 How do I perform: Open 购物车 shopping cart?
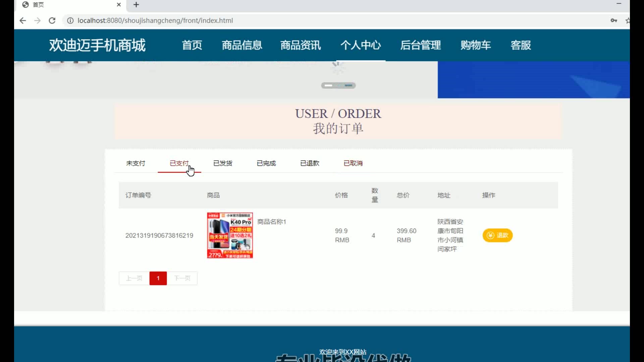[x=475, y=45]
